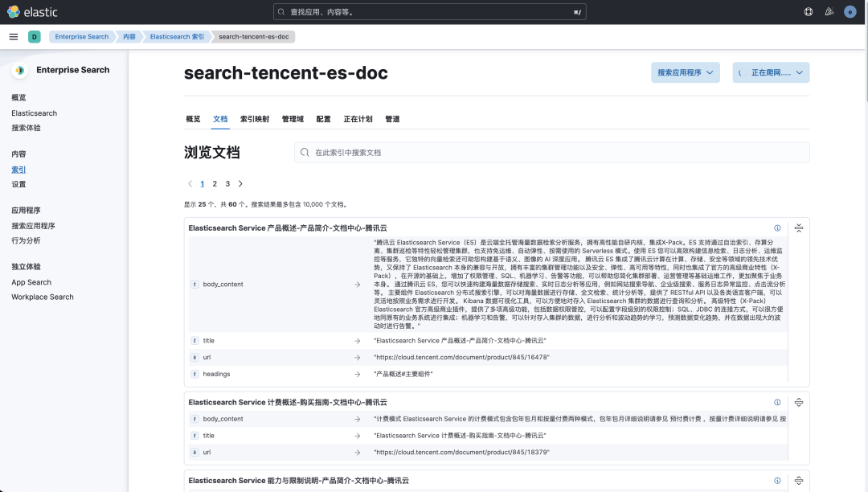Image resolution: width=868 pixels, height=492 pixels.
Task: Click Enterprise Search breadcrumb
Action: coord(82,36)
